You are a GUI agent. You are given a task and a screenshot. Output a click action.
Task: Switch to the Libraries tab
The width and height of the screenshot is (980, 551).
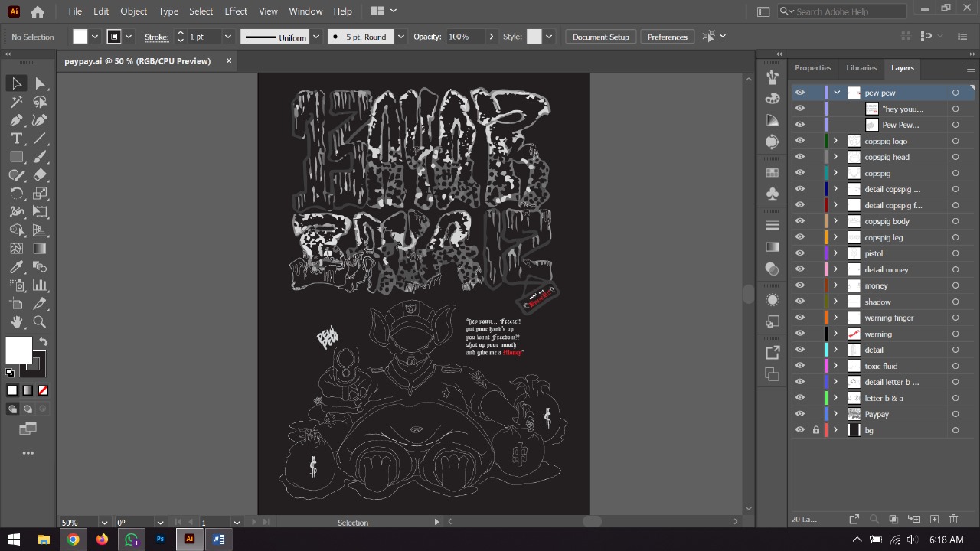pos(861,68)
